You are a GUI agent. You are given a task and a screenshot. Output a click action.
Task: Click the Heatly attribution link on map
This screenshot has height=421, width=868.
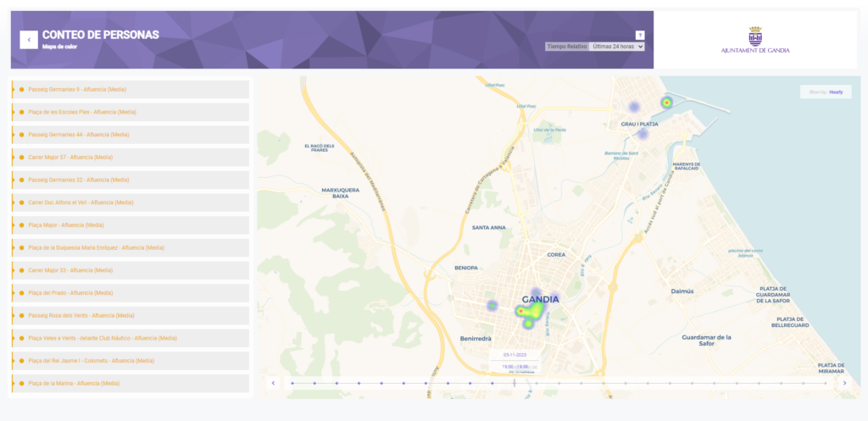coord(836,91)
